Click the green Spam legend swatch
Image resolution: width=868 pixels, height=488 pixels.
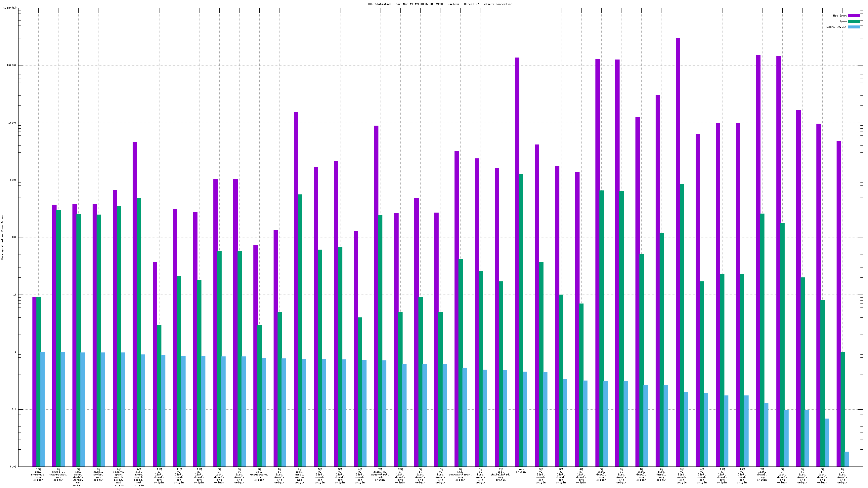(853, 21)
